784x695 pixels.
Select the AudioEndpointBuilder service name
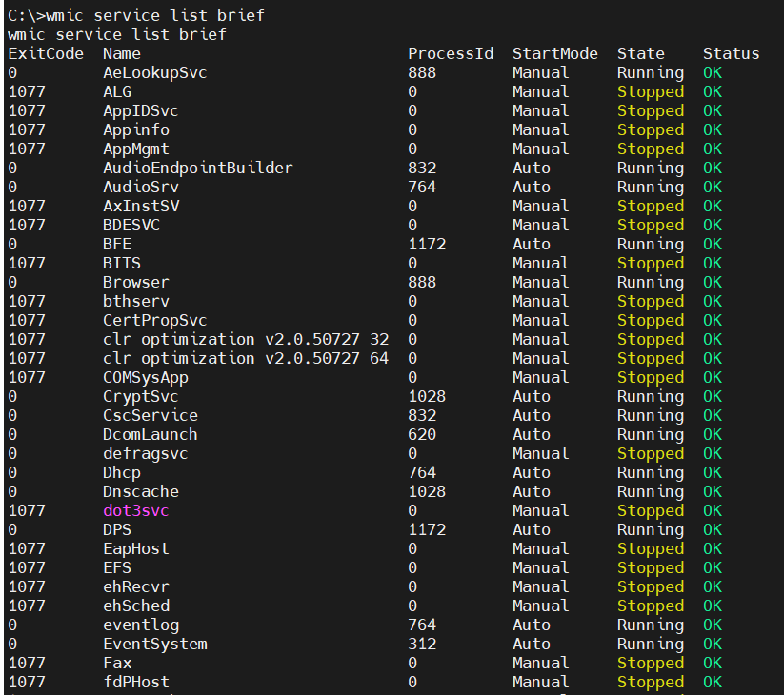[x=197, y=168]
